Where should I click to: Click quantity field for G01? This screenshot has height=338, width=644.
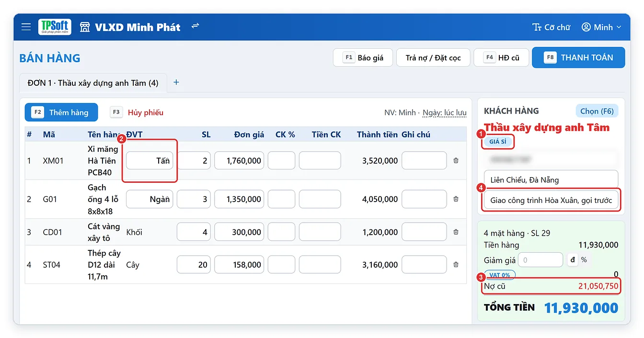click(x=194, y=199)
